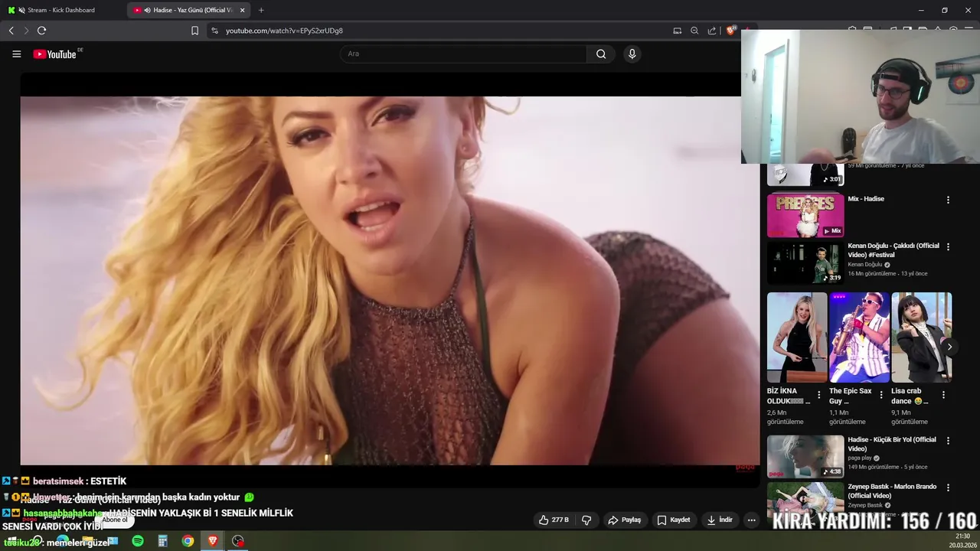Image resolution: width=980 pixels, height=551 pixels.
Task: Open a new browser tab with plus button
Action: tap(261, 10)
